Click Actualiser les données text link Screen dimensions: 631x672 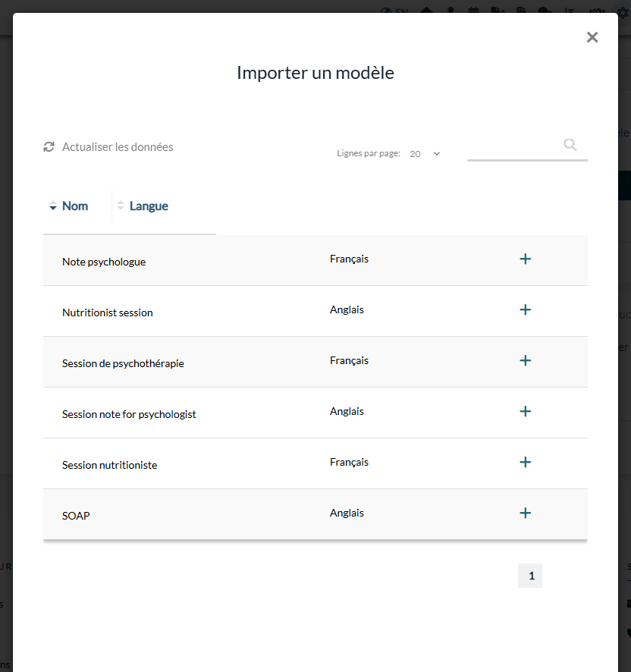pyautogui.click(x=118, y=147)
